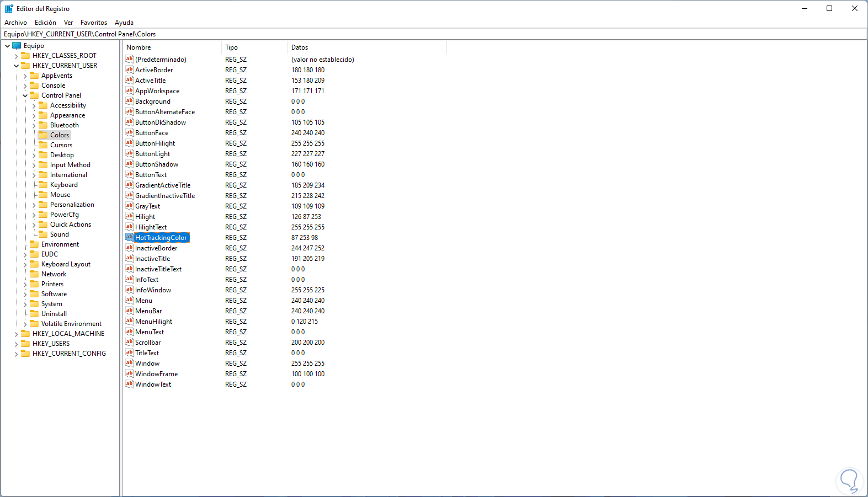Click the Mouse folder icon
This screenshot has height=497, width=868.
pos(43,195)
